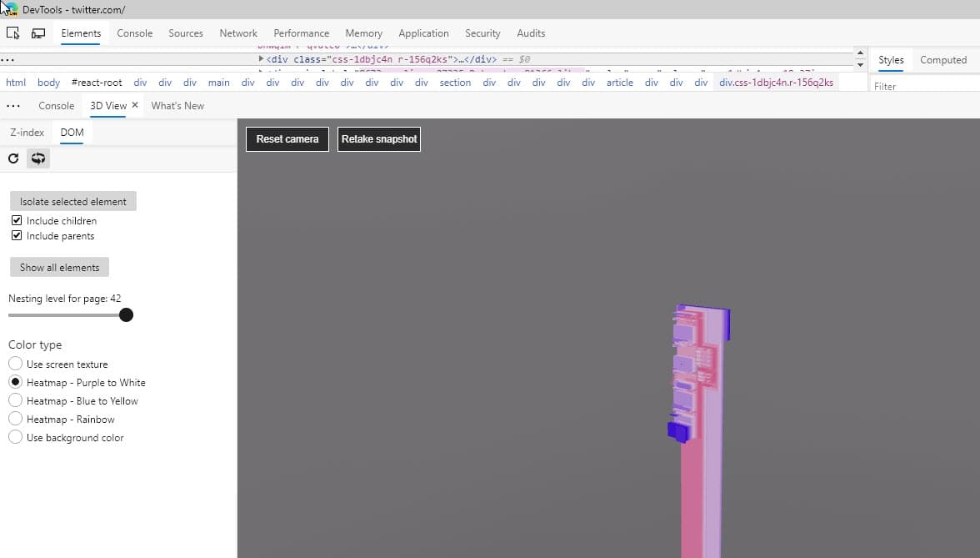Click Isolate selected element button
The height and width of the screenshot is (558, 980).
tap(73, 202)
